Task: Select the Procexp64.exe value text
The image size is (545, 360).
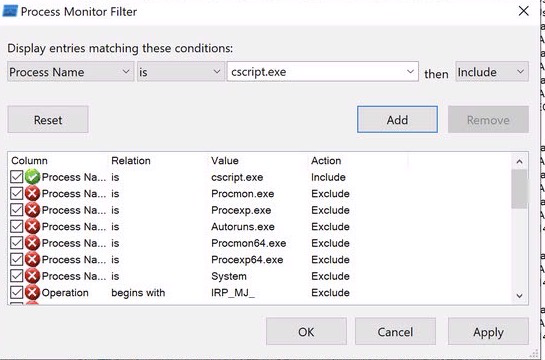Action: click(x=247, y=260)
